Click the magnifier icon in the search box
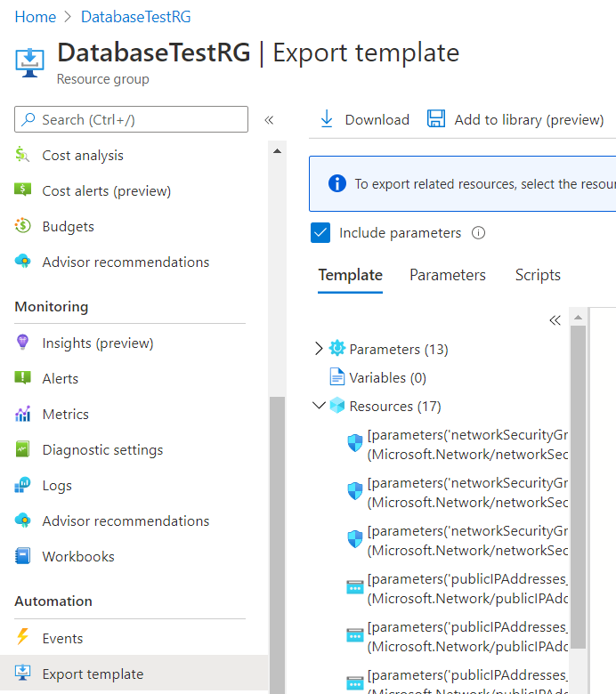This screenshot has width=616, height=694. coord(28,119)
